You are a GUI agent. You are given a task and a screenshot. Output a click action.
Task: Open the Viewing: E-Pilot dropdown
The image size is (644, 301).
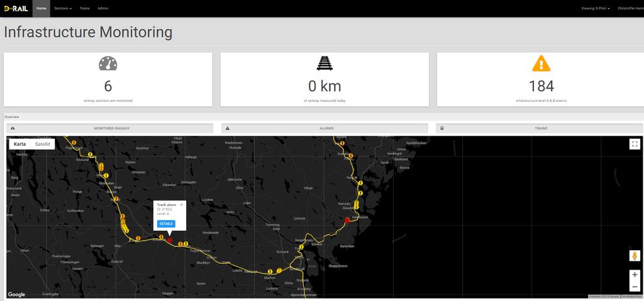coord(595,8)
